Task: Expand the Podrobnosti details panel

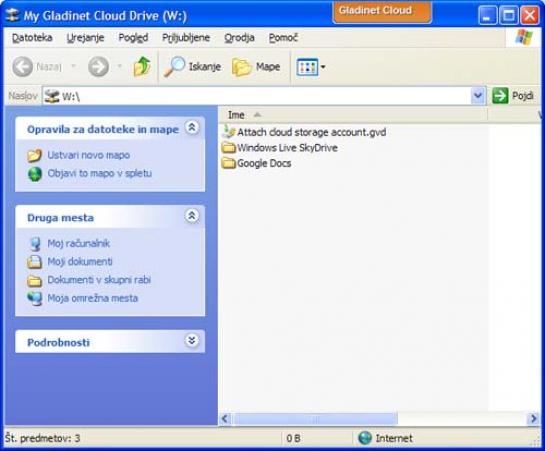Action: (x=192, y=341)
